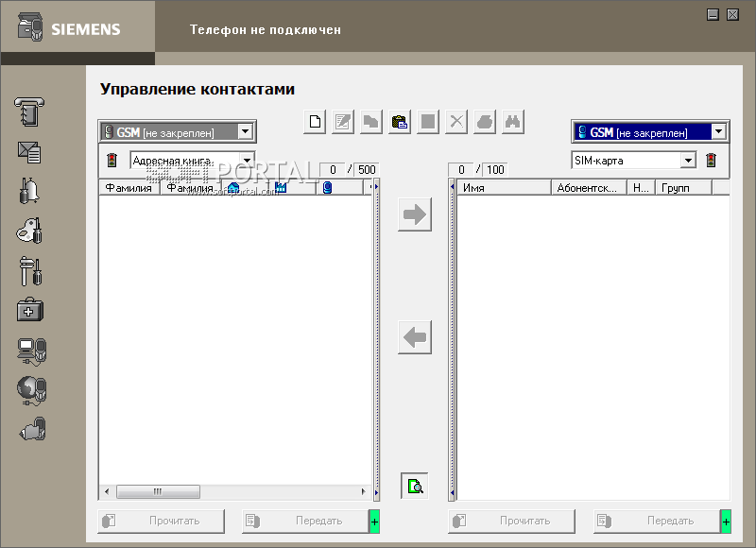Click the right Передать button
This screenshot has width=756, height=548.
coord(657,521)
